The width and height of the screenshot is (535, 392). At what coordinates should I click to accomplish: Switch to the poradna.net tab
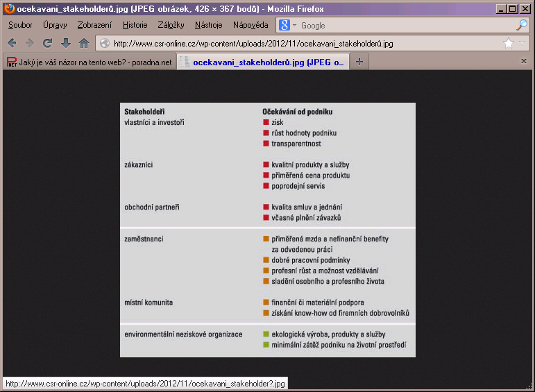(x=90, y=62)
